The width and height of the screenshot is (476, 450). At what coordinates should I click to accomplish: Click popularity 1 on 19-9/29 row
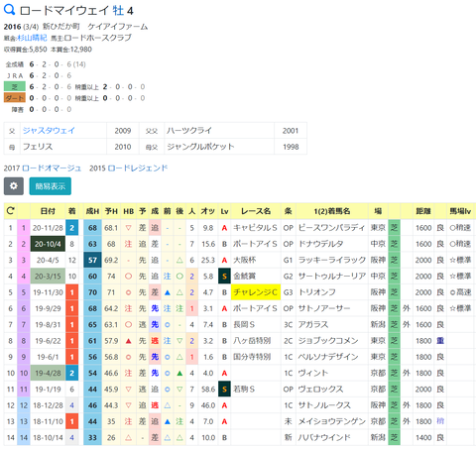[191, 308]
